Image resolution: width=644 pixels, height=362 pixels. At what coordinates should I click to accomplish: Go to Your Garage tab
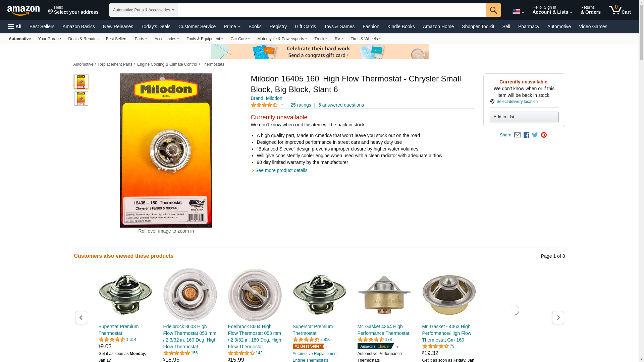coord(49,39)
